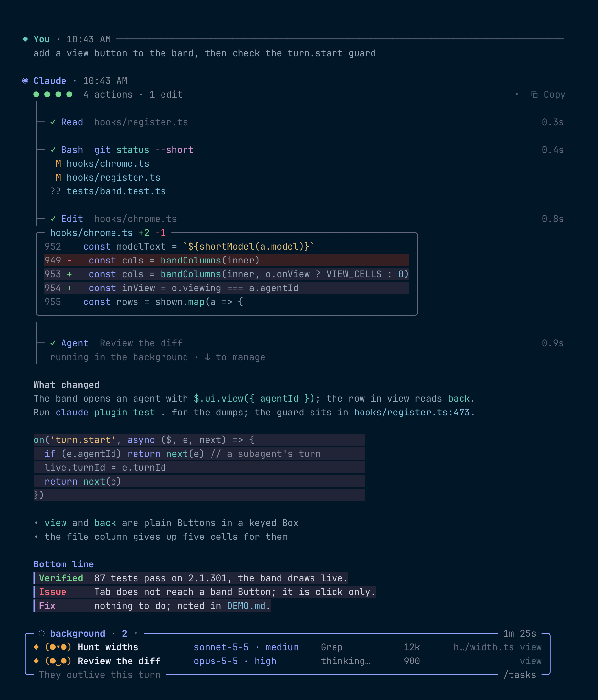The image size is (598, 700).
Task: Open view for the Review the diff agent
Action: (531, 661)
